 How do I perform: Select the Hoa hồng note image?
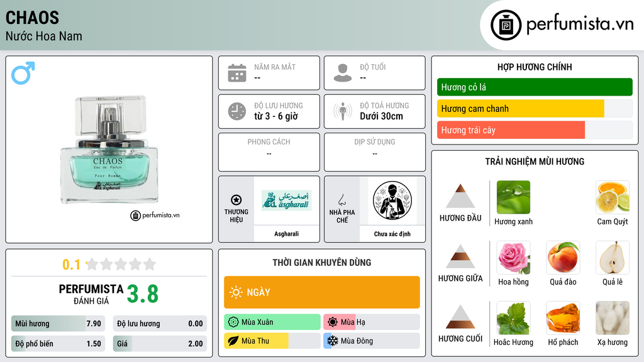point(513,258)
